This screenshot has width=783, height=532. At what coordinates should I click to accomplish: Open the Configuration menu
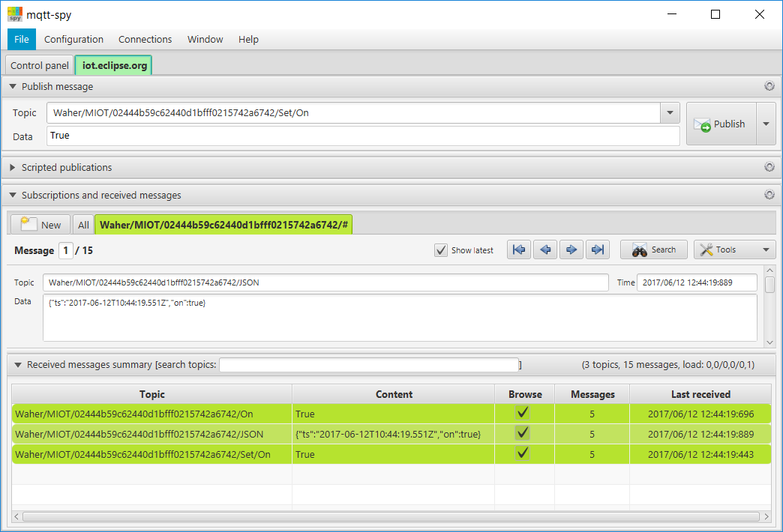(74, 40)
